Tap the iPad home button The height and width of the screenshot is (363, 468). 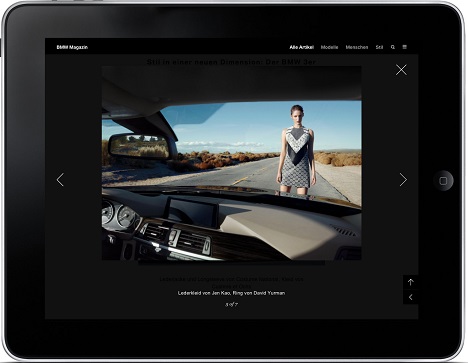pyautogui.click(x=443, y=181)
